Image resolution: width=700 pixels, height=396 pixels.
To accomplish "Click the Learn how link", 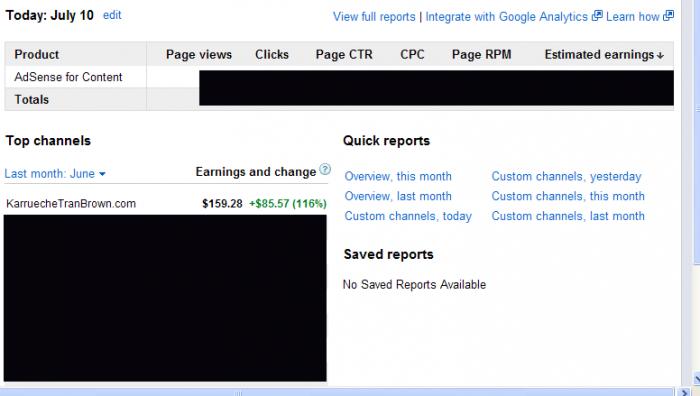I will [x=633, y=17].
